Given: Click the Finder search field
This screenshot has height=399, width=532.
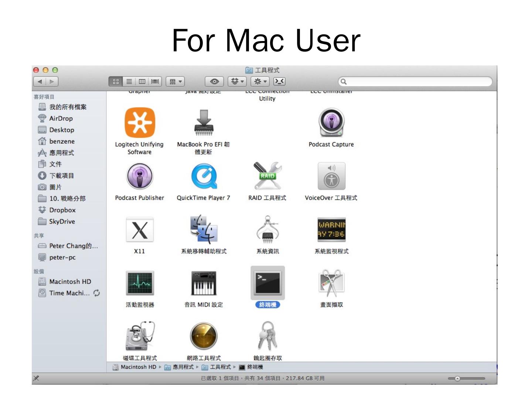Looking at the screenshot, I should 415,82.
